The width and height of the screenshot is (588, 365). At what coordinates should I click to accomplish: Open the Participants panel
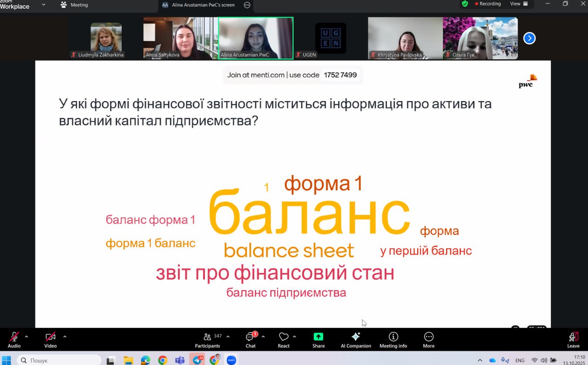point(208,340)
